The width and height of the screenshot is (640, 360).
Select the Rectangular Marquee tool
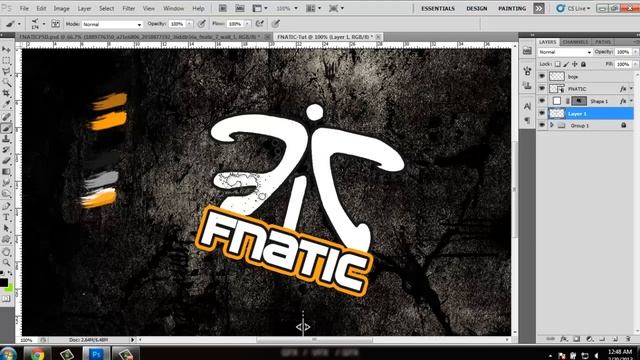coord(6,61)
